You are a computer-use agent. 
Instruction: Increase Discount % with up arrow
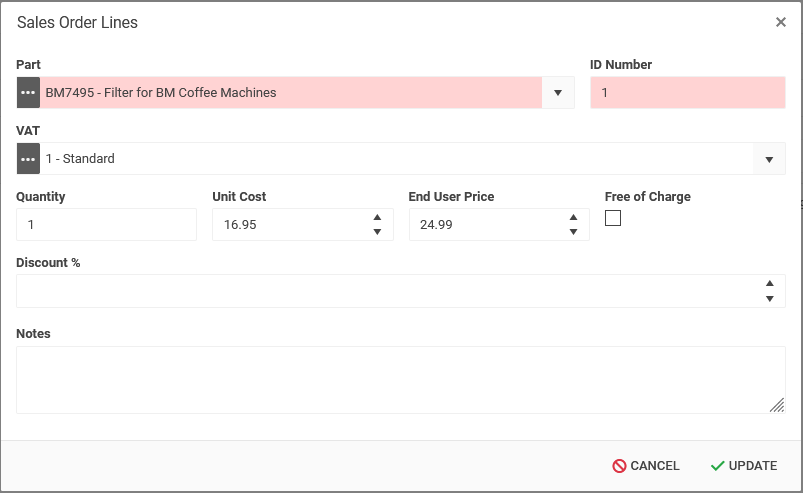(x=769, y=284)
